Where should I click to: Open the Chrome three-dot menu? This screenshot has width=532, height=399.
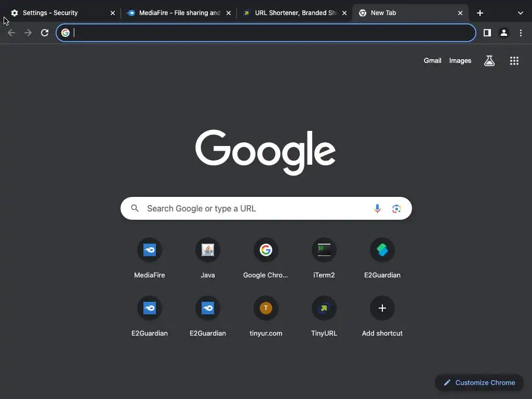521,33
